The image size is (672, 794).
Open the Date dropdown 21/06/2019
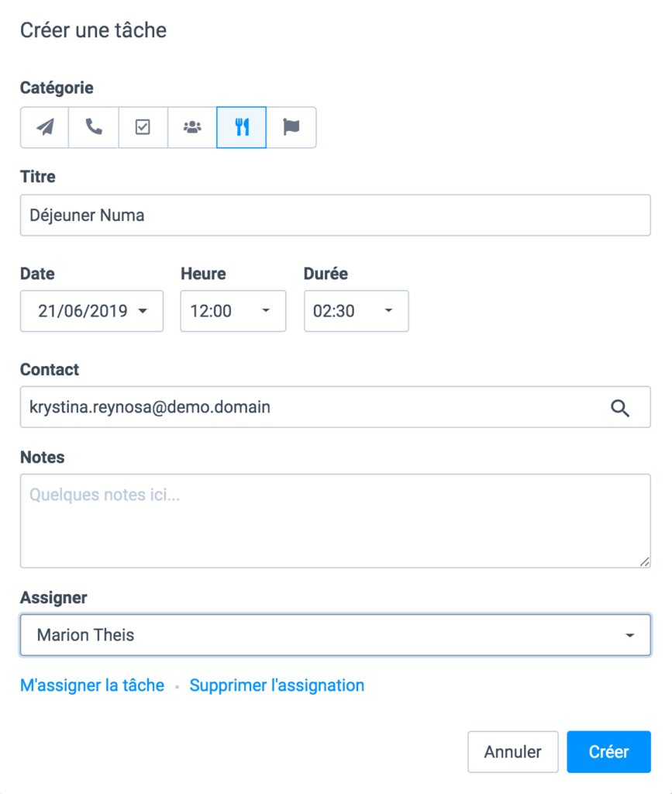tap(91, 311)
